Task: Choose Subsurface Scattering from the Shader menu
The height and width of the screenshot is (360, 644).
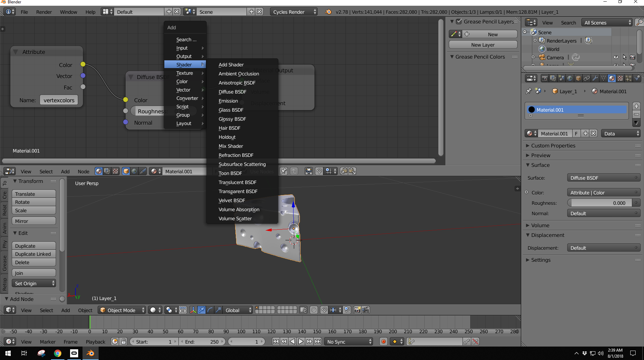Action: pos(242,164)
